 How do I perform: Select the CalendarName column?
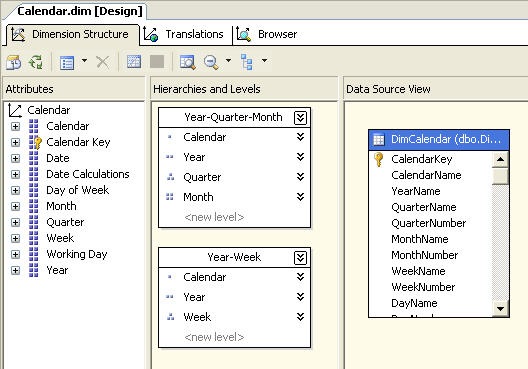coord(426,175)
